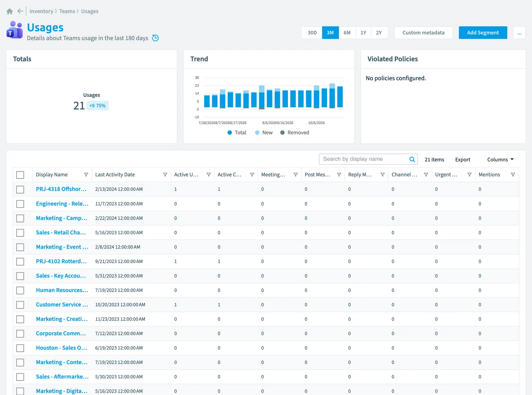Toggle the Removed legend dot in Trend
The width and height of the screenshot is (532, 395).
pos(282,133)
